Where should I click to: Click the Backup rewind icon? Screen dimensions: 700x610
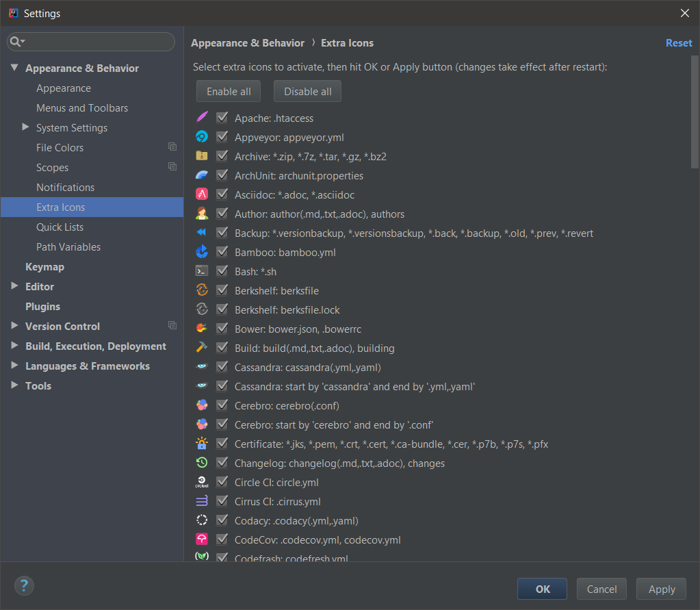(202, 232)
